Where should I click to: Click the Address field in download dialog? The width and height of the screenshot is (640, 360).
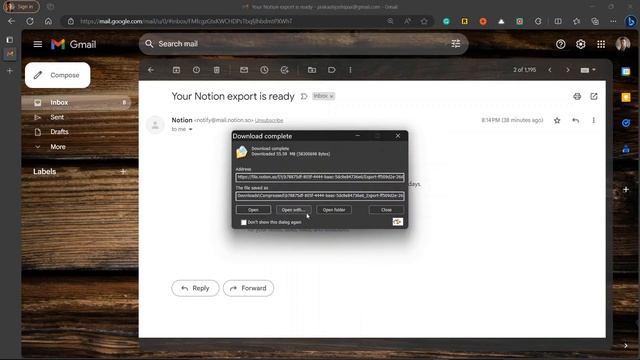320,177
